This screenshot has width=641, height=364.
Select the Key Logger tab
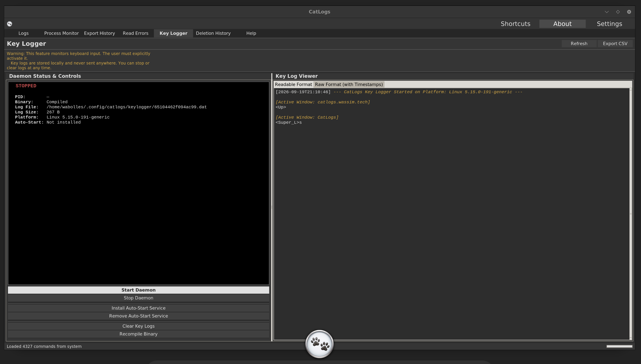[x=173, y=33]
